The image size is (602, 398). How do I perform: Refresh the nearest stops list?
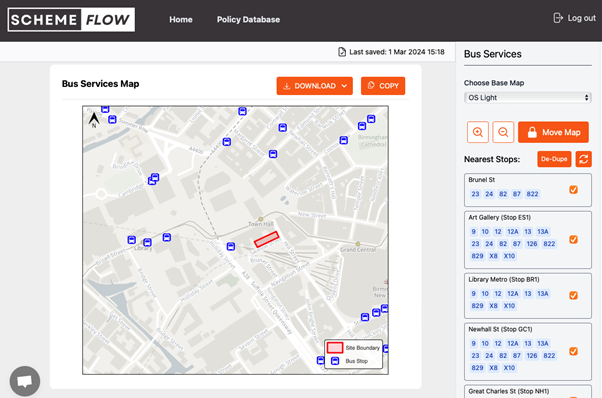click(x=584, y=159)
